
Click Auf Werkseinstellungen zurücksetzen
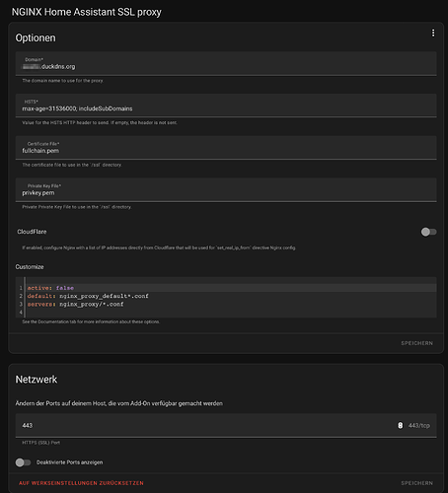coord(81,483)
